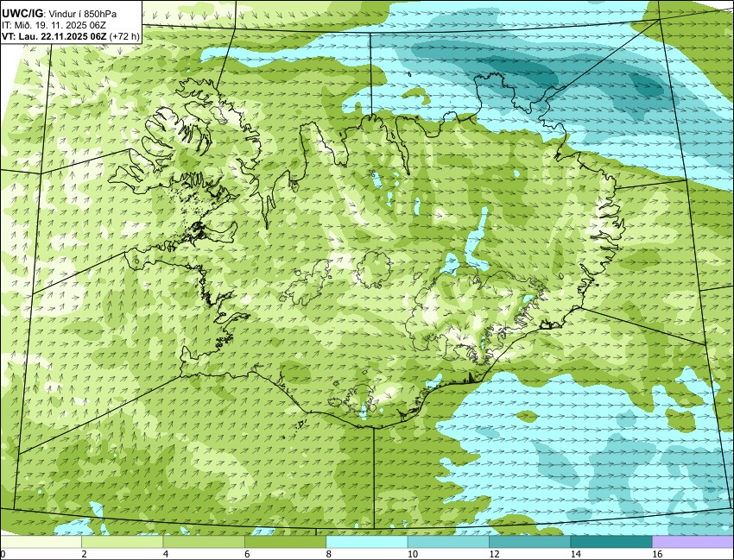Viewport: 734px width, 560px height.
Task: Click the 8–10 light cyan legend swatch
Action: 366,542
